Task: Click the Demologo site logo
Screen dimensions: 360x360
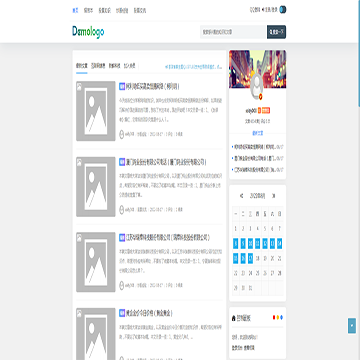Action: pos(88,32)
